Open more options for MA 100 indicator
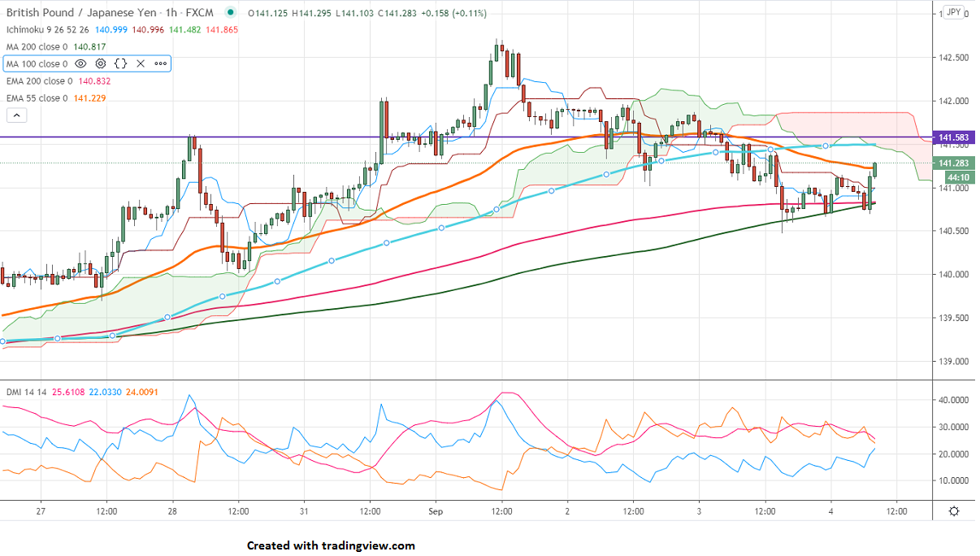 pos(160,63)
